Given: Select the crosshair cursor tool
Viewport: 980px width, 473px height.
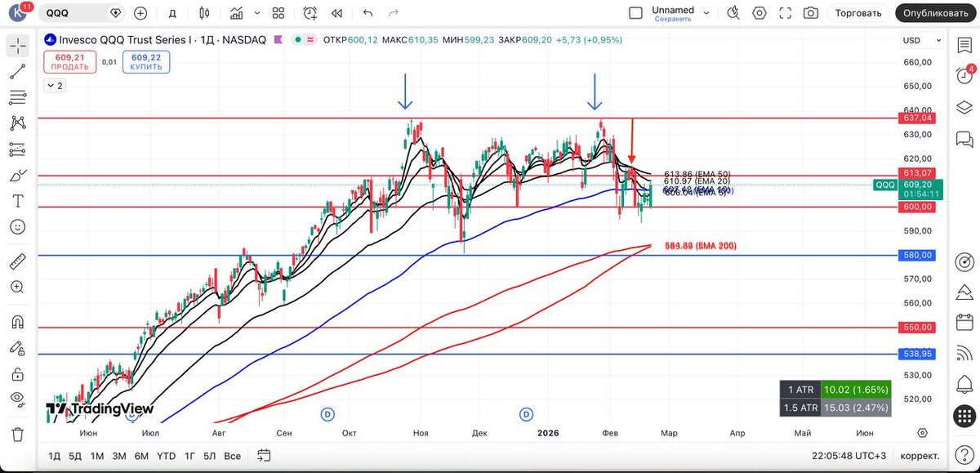Looking at the screenshot, I should 17,46.
